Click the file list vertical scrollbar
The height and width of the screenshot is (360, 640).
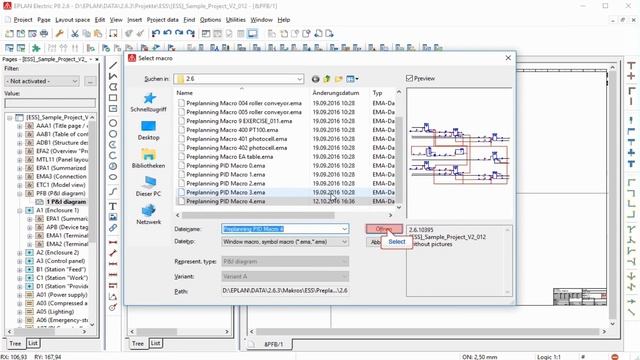[399, 159]
